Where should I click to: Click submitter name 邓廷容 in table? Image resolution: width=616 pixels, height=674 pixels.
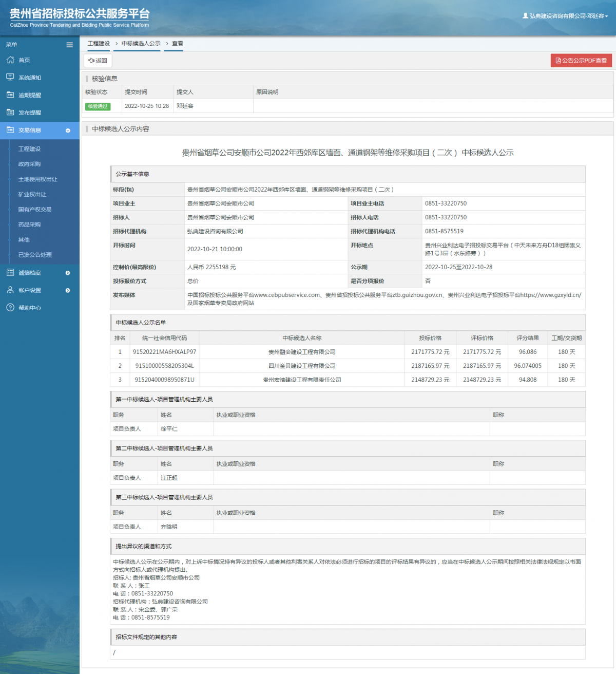coord(185,106)
